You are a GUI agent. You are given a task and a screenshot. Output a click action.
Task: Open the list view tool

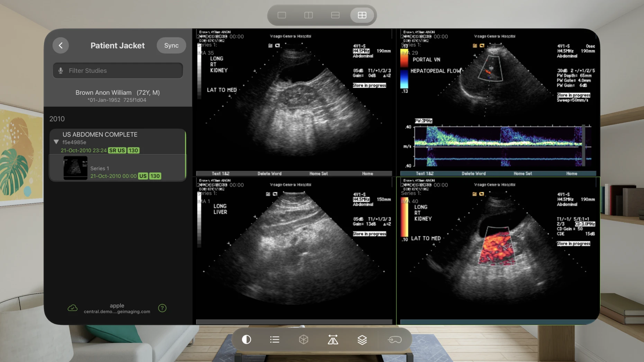(x=275, y=340)
